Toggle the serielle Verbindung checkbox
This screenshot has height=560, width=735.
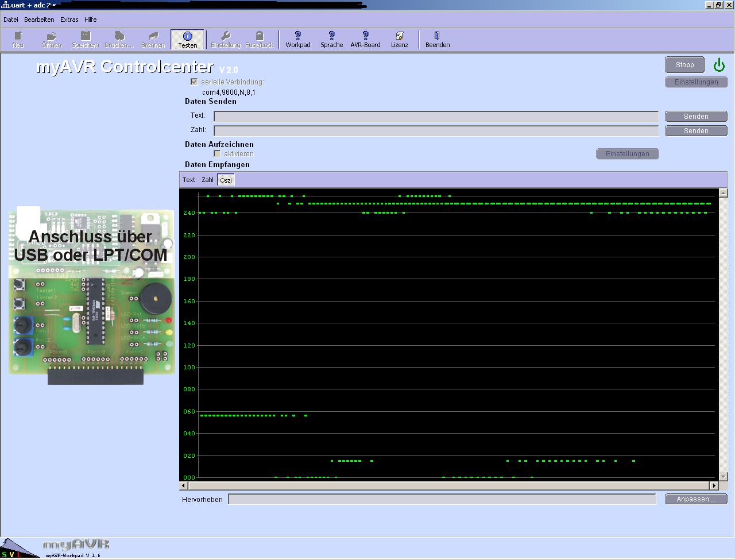(x=194, y=82)
